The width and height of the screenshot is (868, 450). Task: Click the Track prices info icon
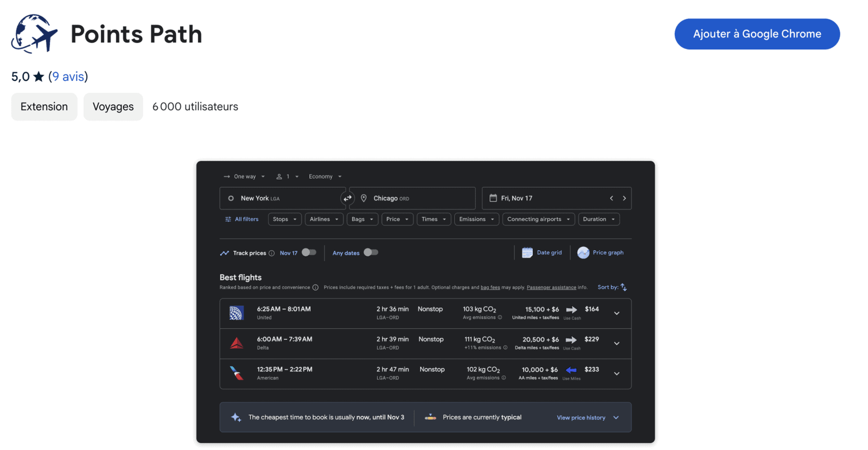272,253
